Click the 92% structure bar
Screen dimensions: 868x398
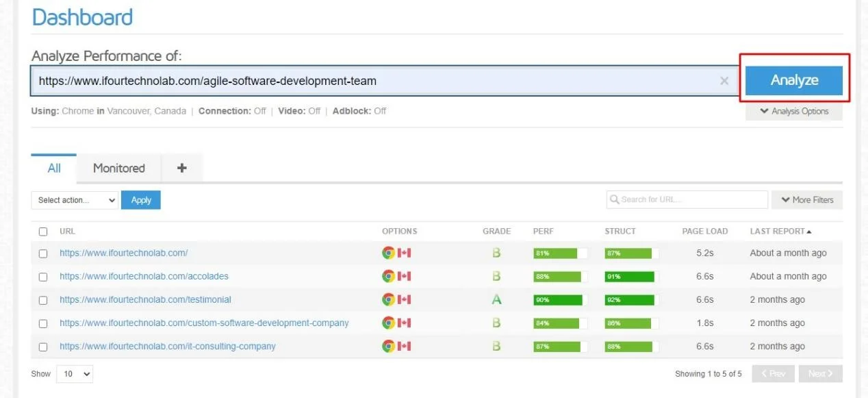632,300
